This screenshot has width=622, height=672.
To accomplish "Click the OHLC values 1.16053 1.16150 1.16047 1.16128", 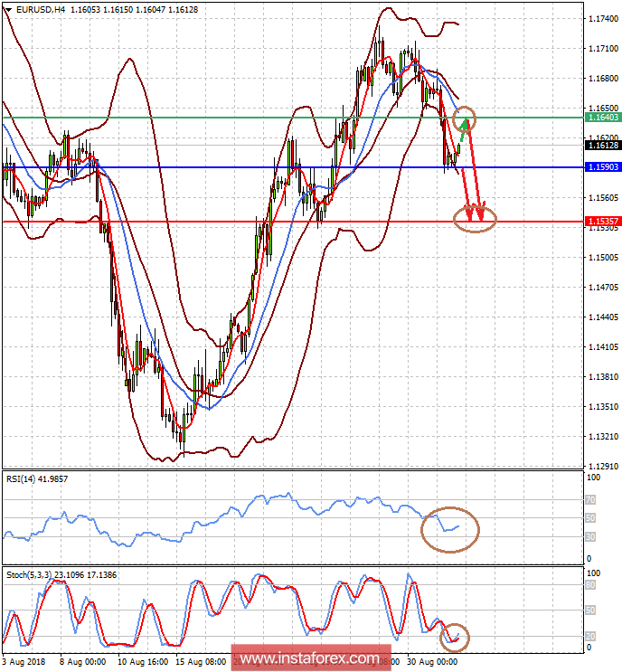I will pyautogui.click(x=134, y=9).
